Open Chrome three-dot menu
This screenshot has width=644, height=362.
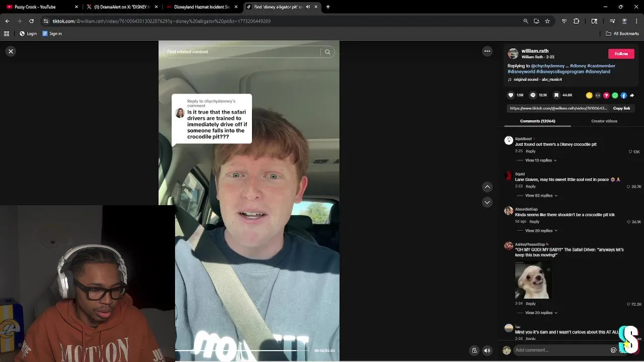coord(637,21)
